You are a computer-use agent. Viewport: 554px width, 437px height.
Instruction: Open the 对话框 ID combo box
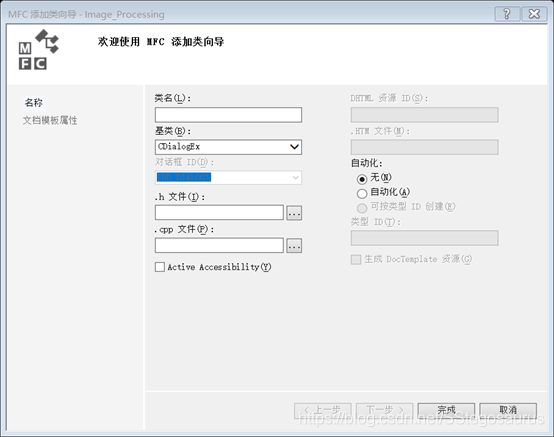point(228,177)
